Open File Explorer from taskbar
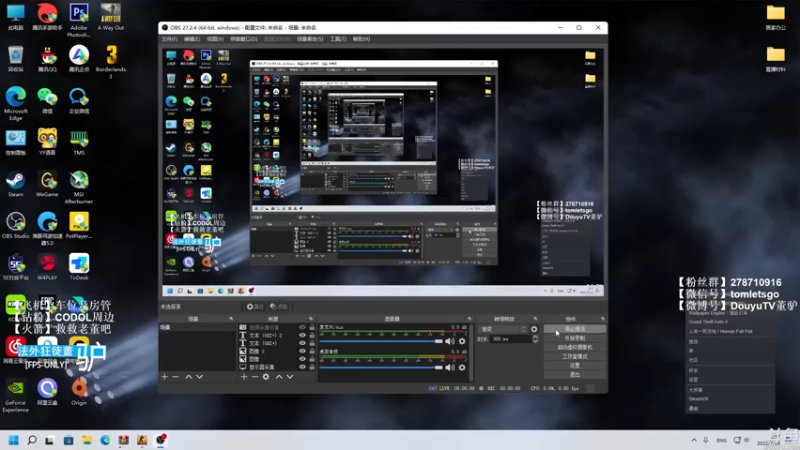 coord(87,440)
